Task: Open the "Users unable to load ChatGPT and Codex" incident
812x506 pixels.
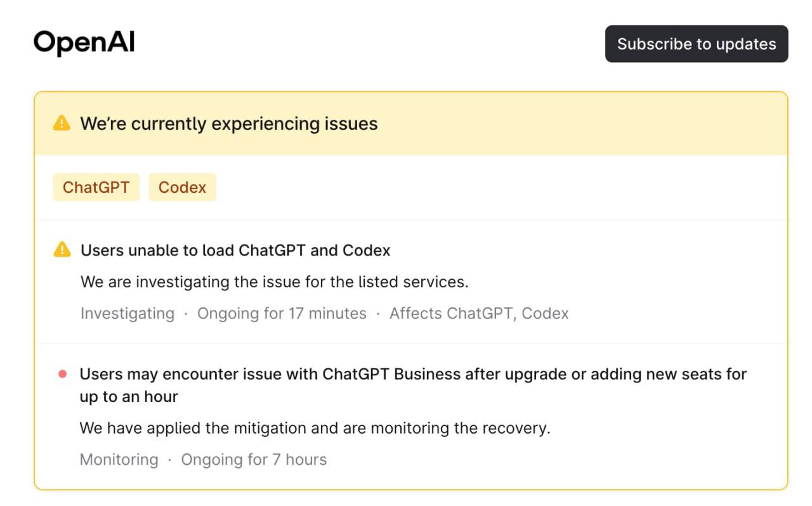Action: pos(235,250)
